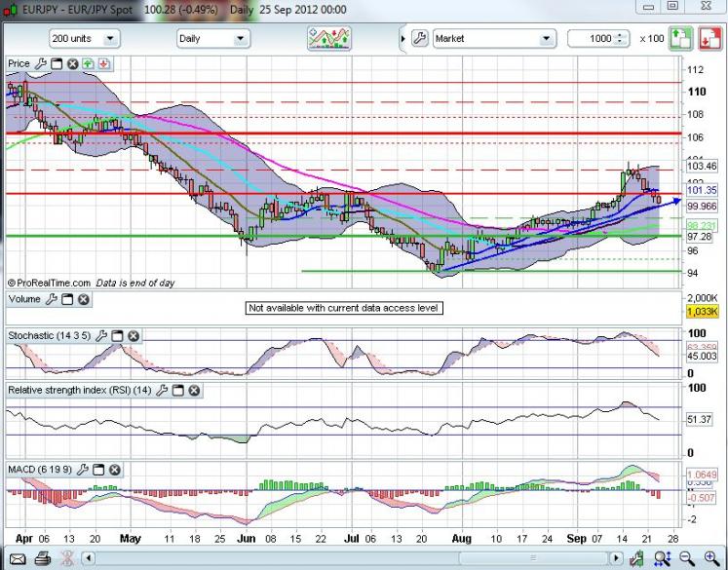The width and height of the screenshot is (728, 570).
Task: Maximize the Volume panel
Action: 67,299
